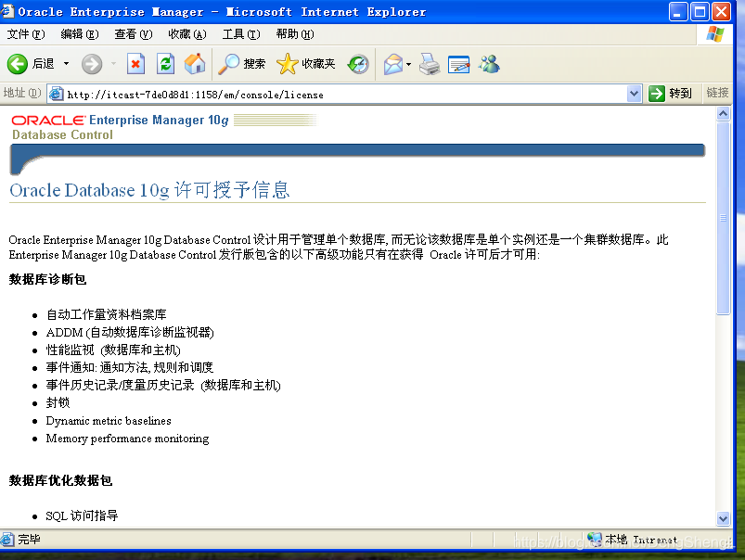Click the History clock icon
Viewport: 745px width, 560px height.
358,64
